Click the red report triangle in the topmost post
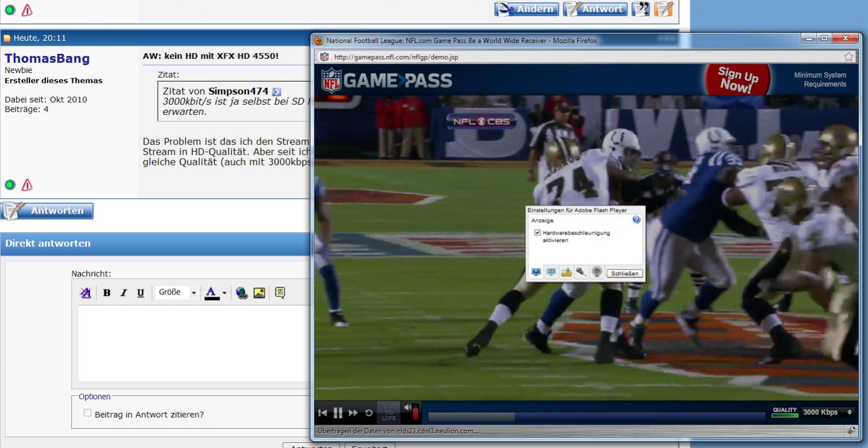Viewport: 868px width, 448px height. [27, 10]
